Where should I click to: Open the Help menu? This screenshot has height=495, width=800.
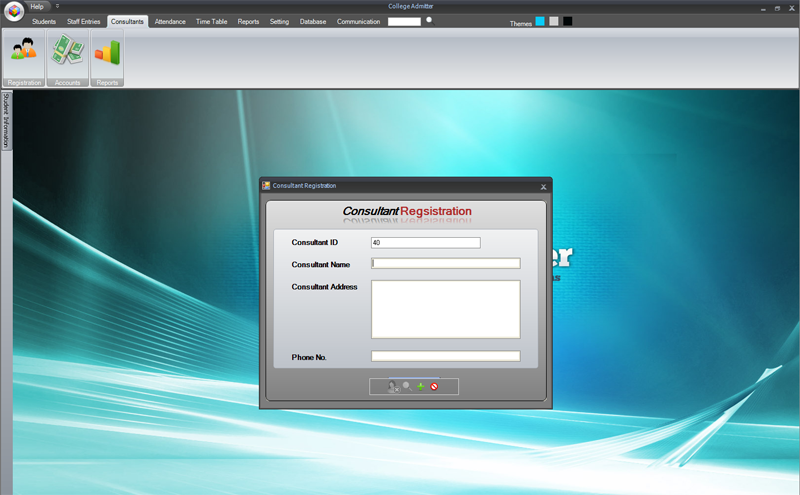(37, 7)
